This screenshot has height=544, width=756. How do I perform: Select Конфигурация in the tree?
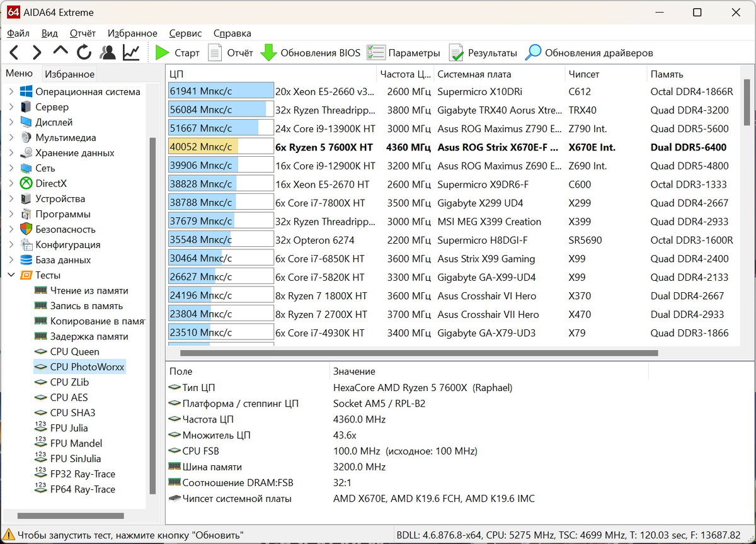(x=67, y=244)
